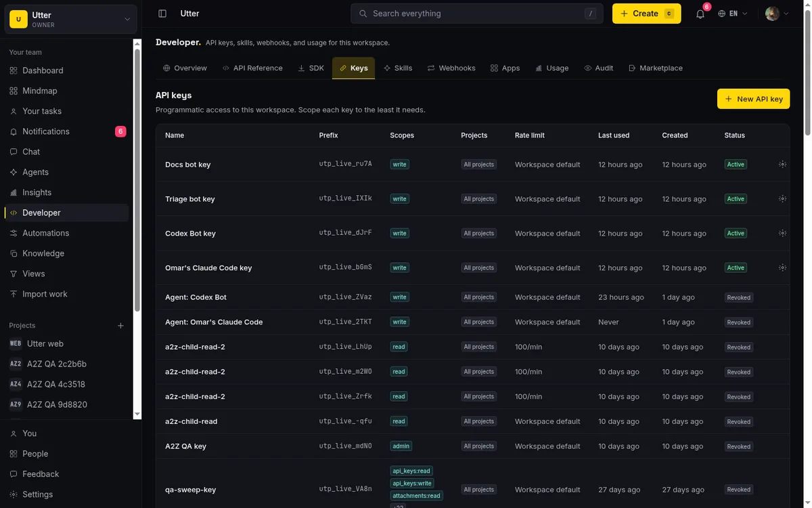Switch to the API Reference tab
Viewport: 812px width, 508px height.
(252, 68)
